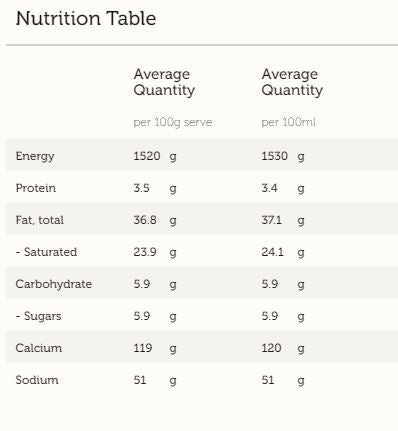Click the 119 calcium value
Screen dimensions: 398x431
click(143, 348)
